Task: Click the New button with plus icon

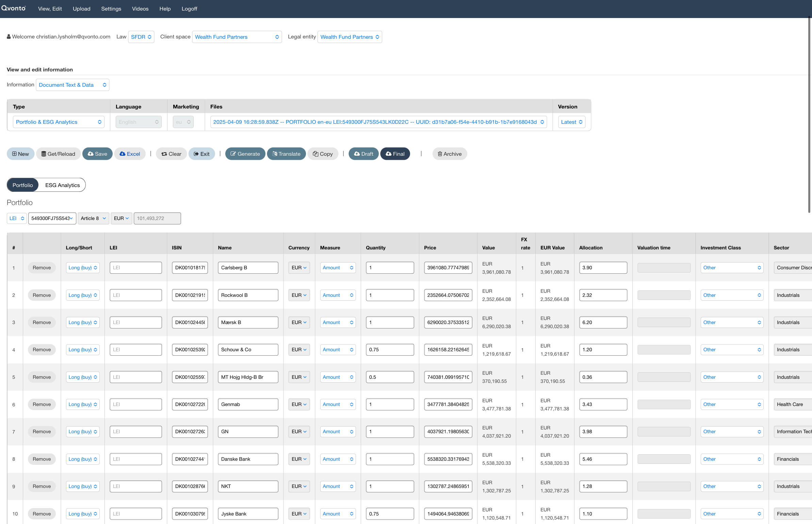Action: [20, 154]
